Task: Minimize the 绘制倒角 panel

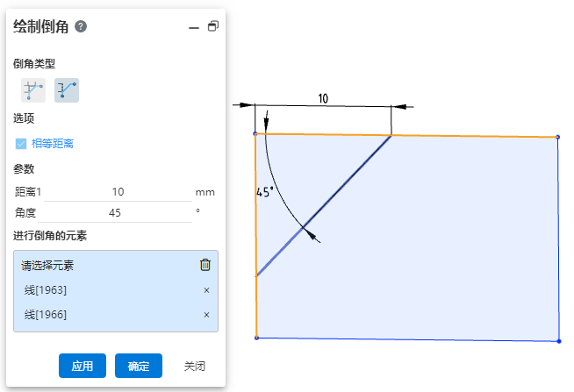Action: (x=194, y=27)
